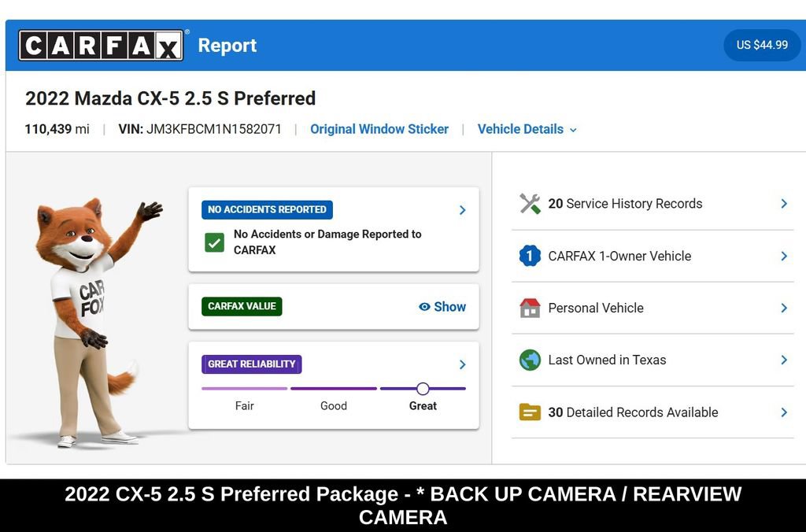
Task: Click the 20 Service History Records text
Action: click(625, 204)
